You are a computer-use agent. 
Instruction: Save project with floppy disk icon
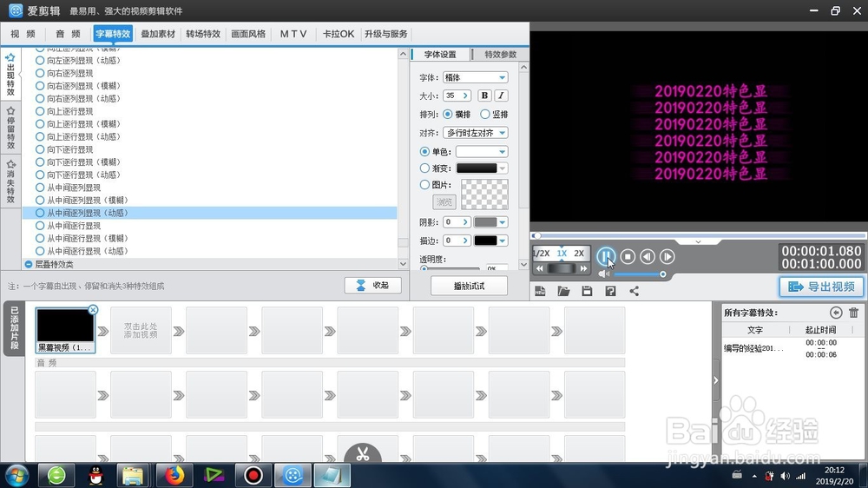[587, 291]
